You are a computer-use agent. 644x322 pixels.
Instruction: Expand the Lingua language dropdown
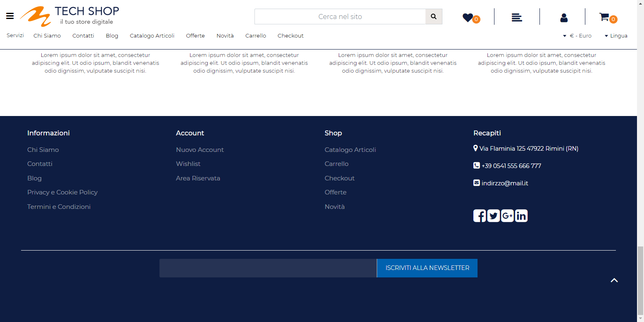click(616, 36)
